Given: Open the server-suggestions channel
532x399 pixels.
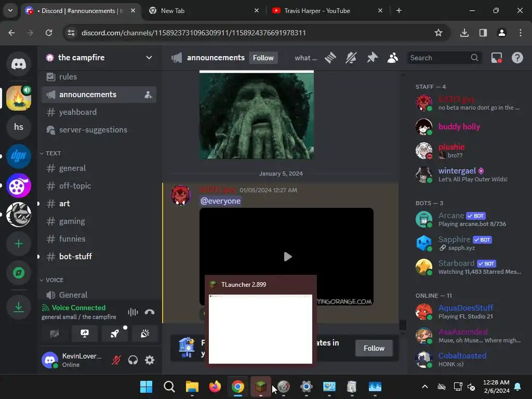Looking at the screenshot, I should [99, 130].
